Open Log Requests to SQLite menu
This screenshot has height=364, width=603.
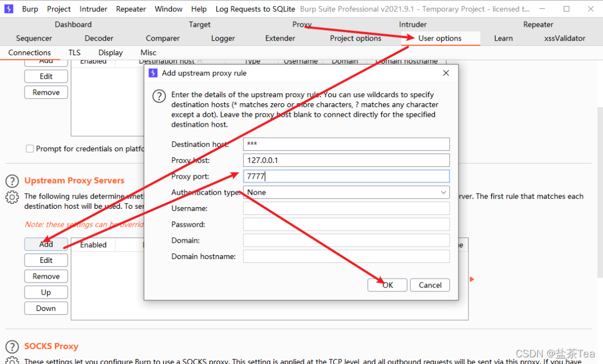(x=255, y=9)
